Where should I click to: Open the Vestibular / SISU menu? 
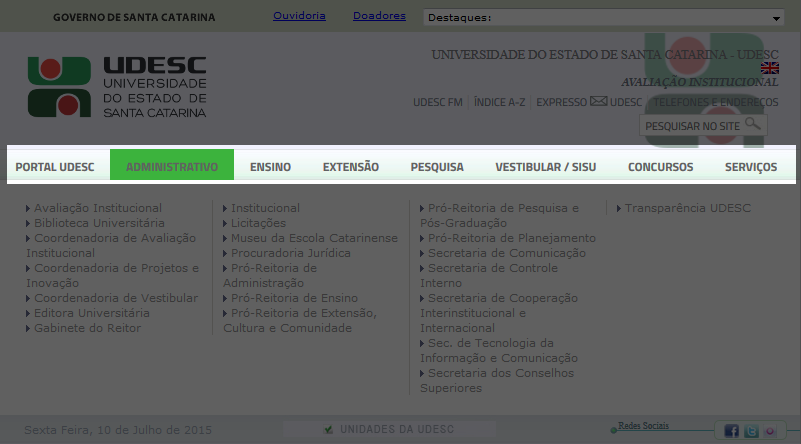tap(546, 167)
